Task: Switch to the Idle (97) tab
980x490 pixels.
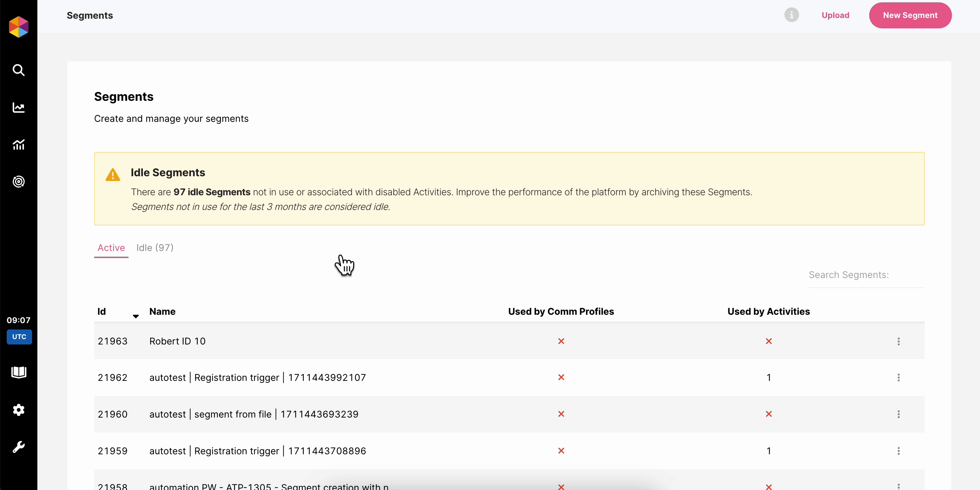Action: (155, 248)
